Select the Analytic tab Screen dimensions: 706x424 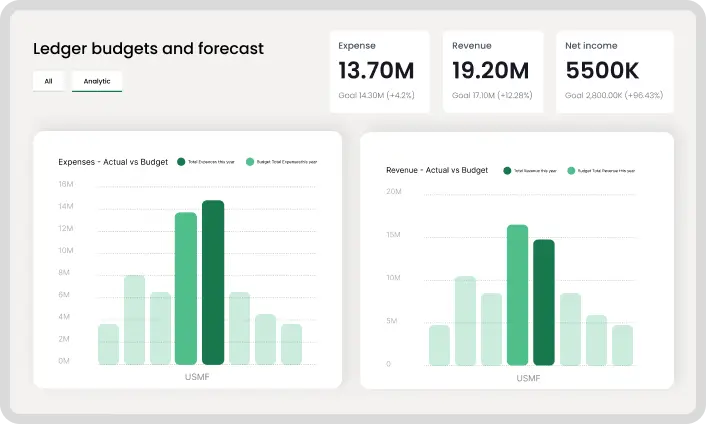(x=97, y=81)
